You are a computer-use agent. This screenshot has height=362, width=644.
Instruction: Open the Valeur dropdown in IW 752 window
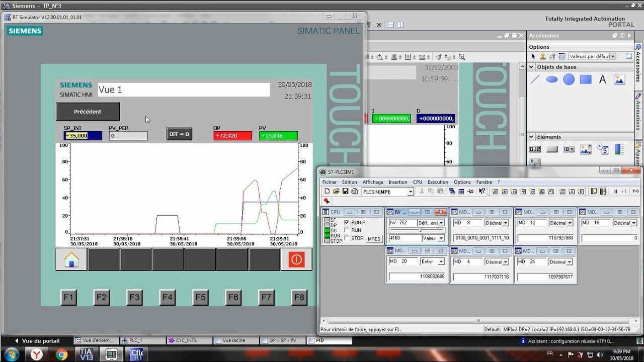441,238
